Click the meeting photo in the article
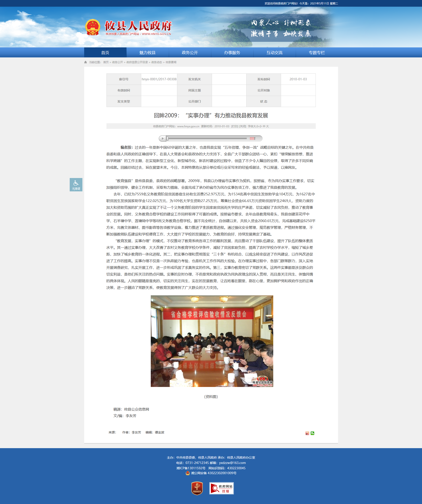This screenshot has height=504, width=422. (212, 341)
